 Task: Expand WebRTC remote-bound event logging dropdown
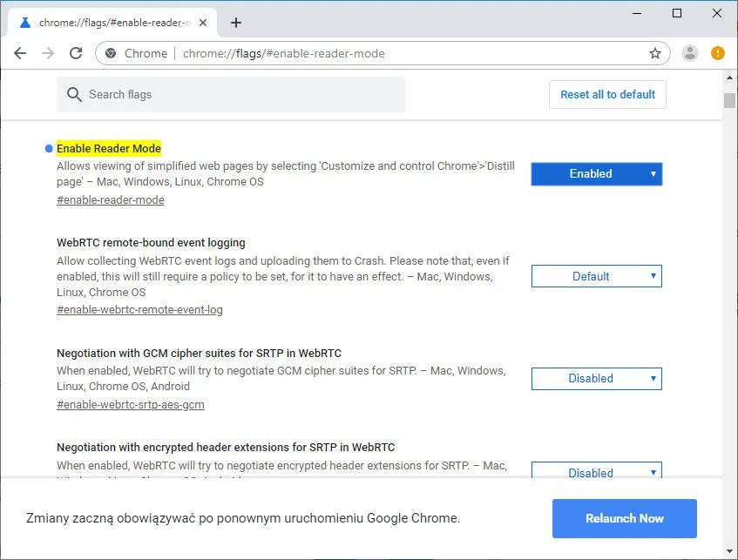tap(596, 276)
